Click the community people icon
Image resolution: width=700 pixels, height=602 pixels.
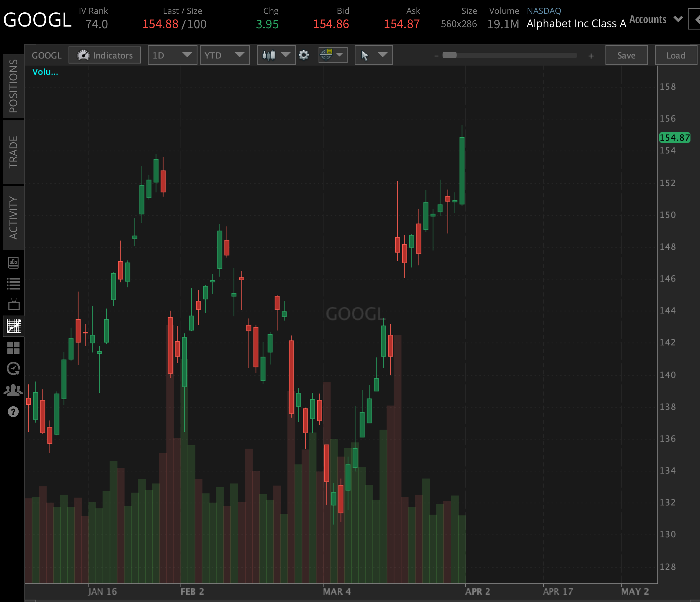tap(13, 390)
